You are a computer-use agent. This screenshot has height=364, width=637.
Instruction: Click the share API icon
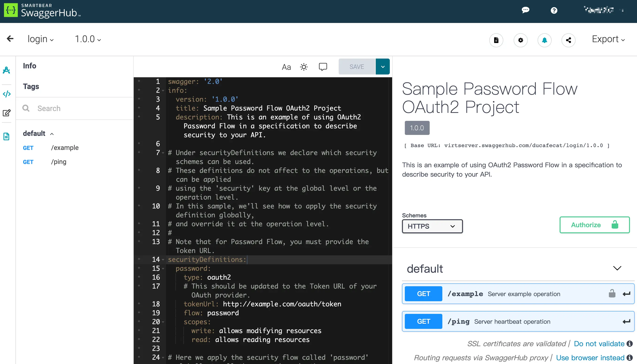pyautogui.click(x=568, y=40)
